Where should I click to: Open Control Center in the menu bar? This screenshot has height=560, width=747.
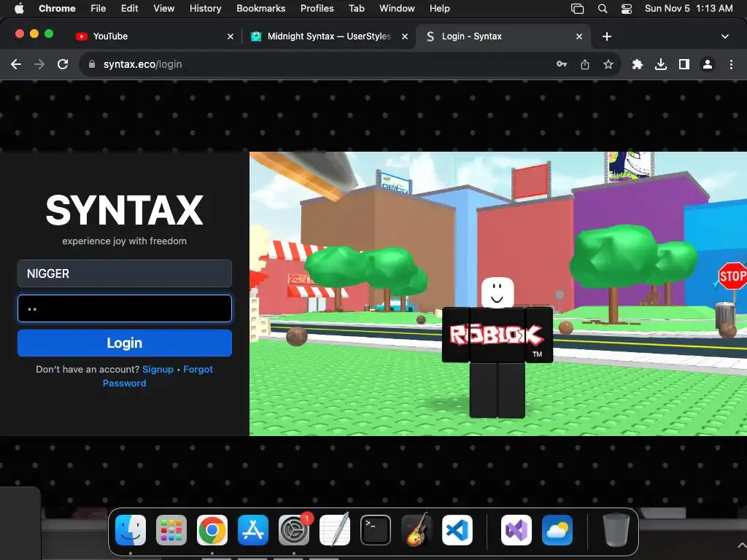point(627,9)
